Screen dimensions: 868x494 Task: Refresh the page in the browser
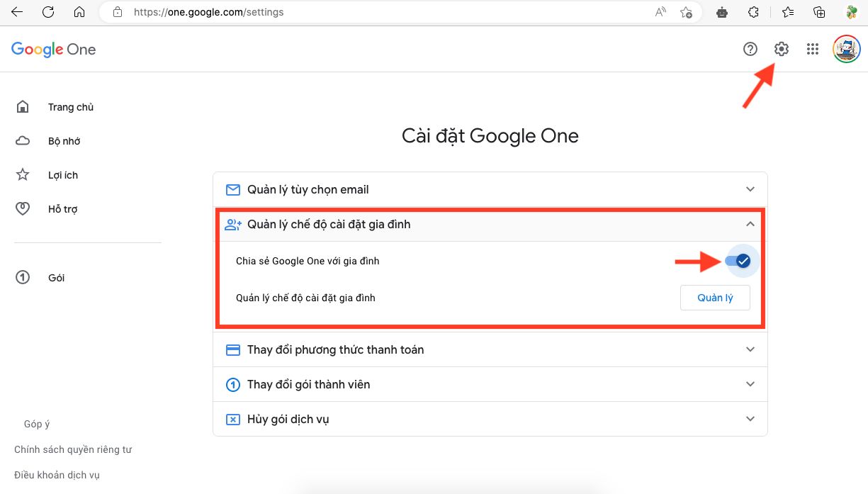click(48, 12)
